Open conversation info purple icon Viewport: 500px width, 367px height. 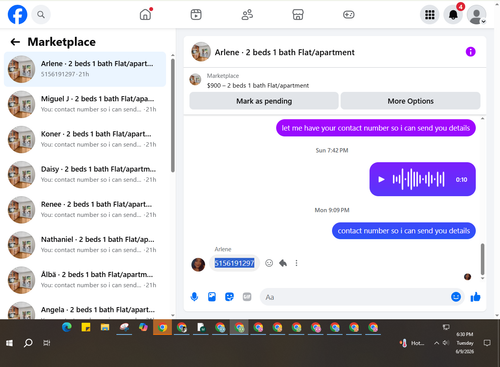(x=470, y=52)
